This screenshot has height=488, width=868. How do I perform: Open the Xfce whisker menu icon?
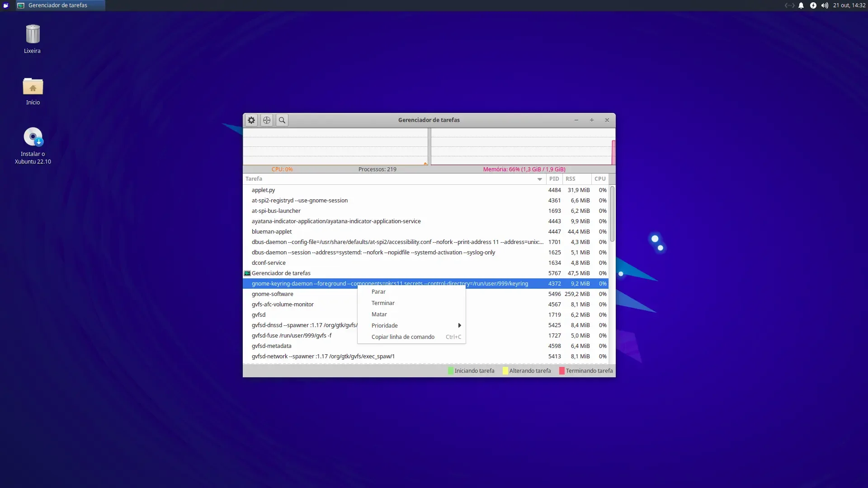(6, 5)
